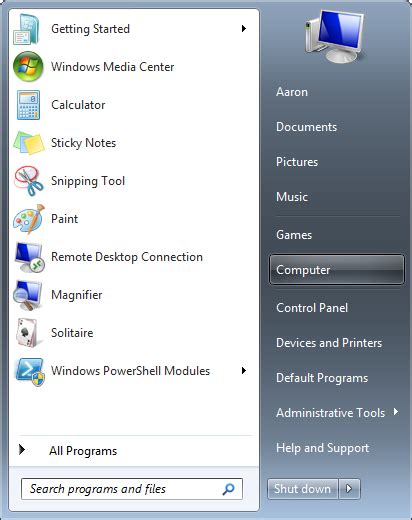Viewport: 412px width, 520px height.
Task: Click the Windows Media Center label
Action: (112, 67)
